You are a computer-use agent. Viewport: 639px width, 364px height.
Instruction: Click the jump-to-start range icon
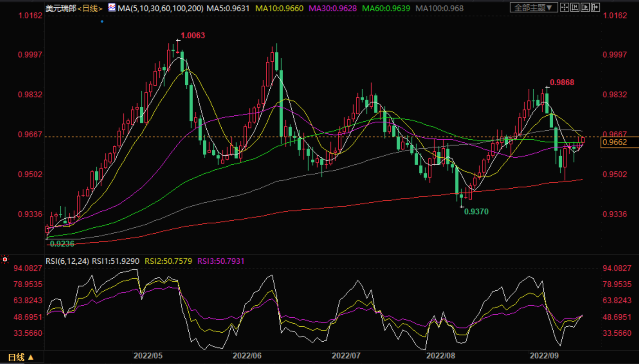pos(575,8)
